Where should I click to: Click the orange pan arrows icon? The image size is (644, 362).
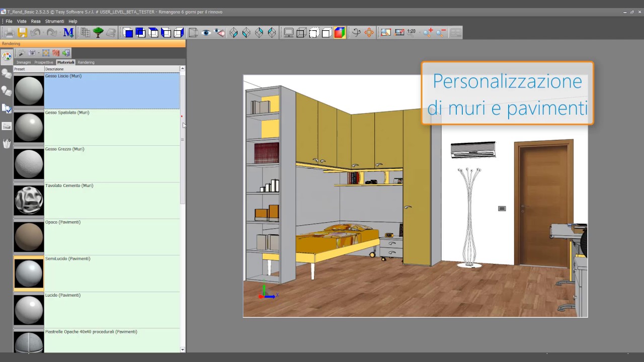pos(369,33)
